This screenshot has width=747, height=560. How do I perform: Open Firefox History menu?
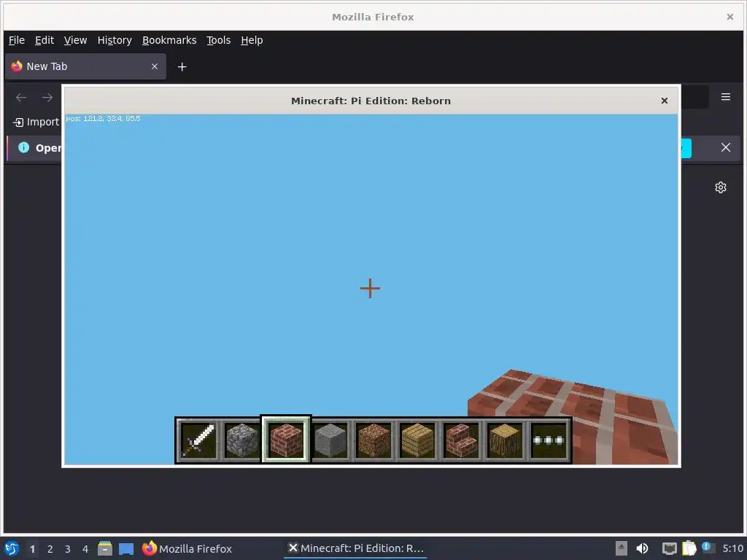coord(115,40)
